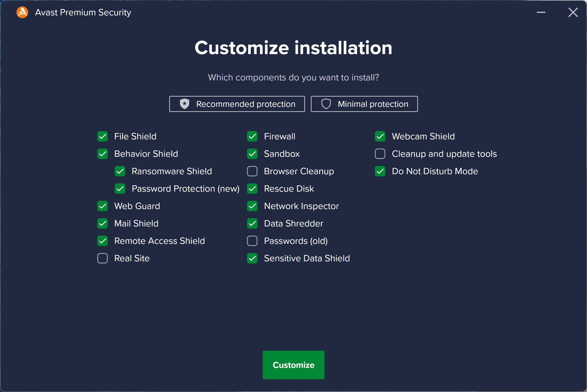Check the Cleanup and update tools box

pos(380,154)
